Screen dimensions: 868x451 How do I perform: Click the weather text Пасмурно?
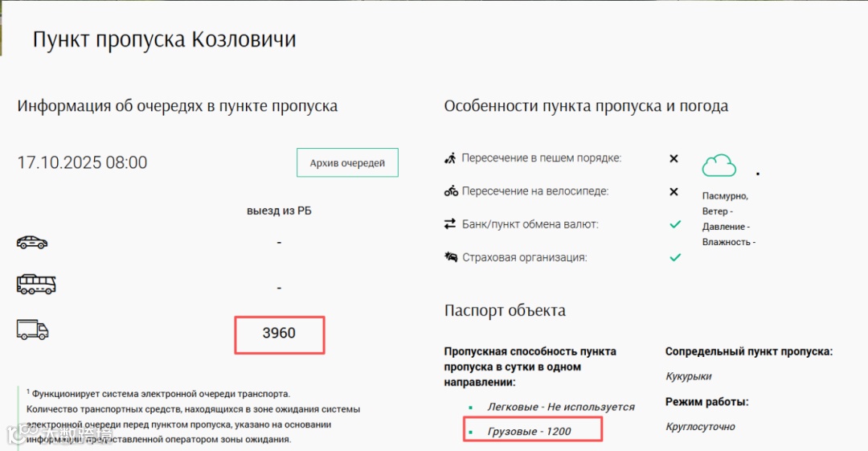[725, 196]
